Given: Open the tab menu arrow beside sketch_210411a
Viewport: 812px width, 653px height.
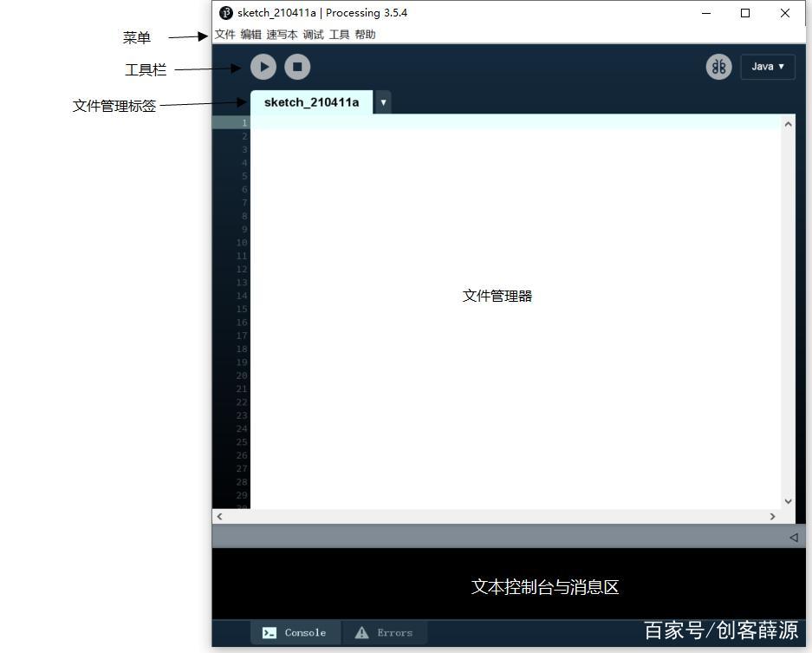Looking at the screenshot, I should tap(383, 102).
